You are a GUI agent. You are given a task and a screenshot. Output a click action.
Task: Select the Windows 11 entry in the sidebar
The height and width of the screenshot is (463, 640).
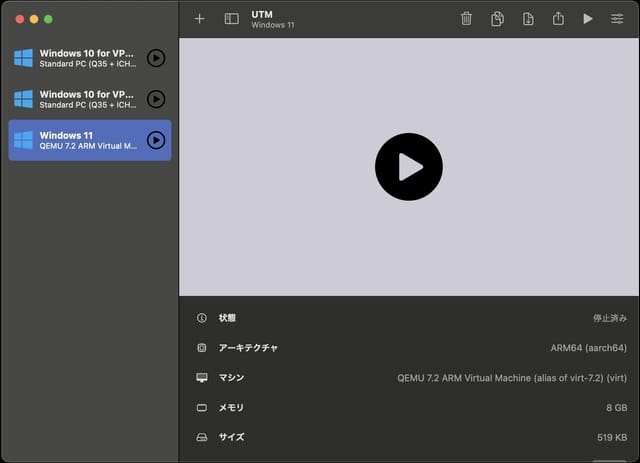click(80, 140)
